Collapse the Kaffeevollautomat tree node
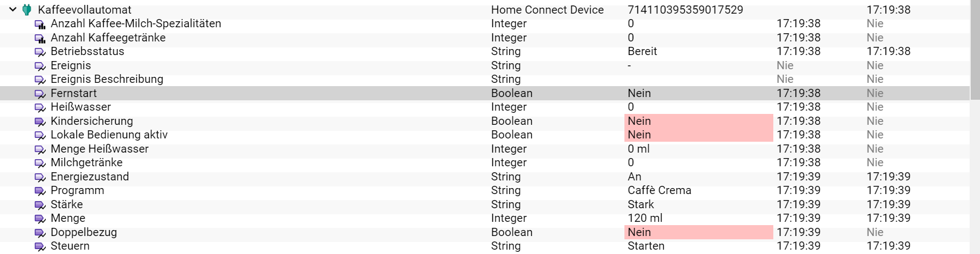Image resolution: width=980 pixels, height=254 pixels. [x=13, y=9]
